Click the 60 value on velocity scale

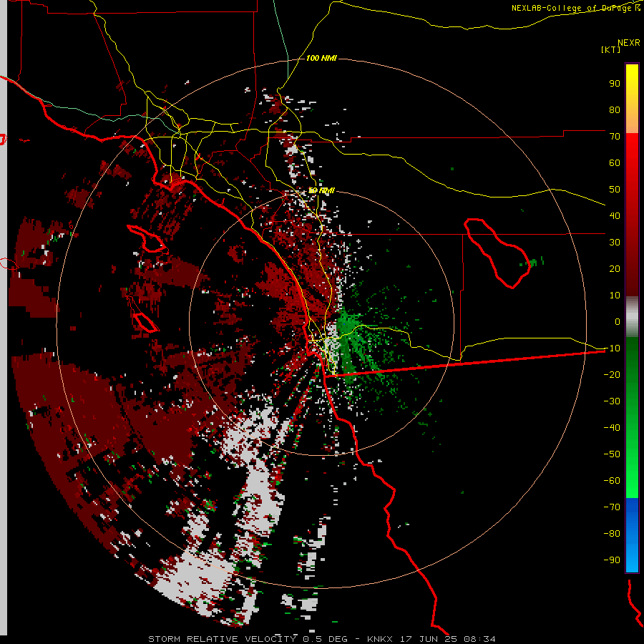click(615, 162)
